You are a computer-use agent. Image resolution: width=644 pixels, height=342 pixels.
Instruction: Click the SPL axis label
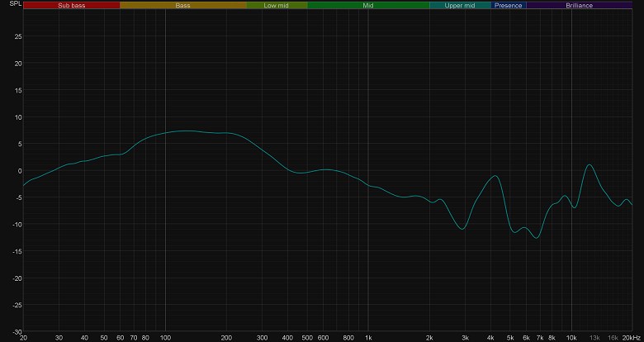pos(15,3)
